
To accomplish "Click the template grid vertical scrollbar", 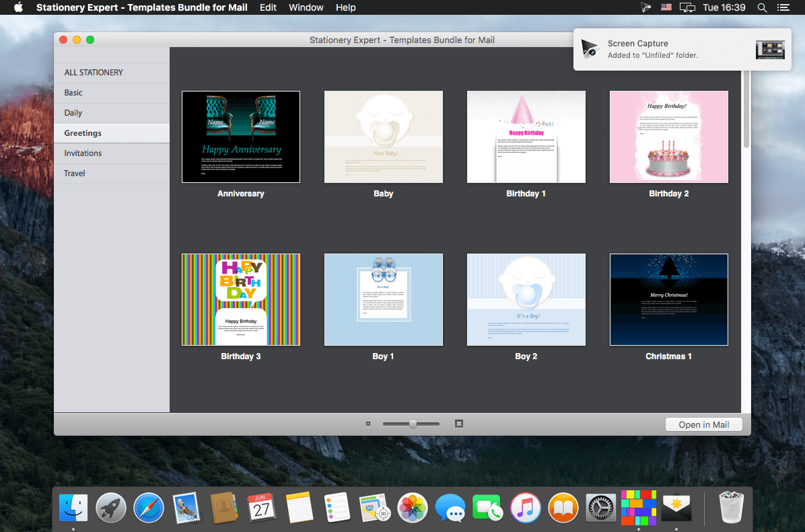I will click(x=746, y=110).
